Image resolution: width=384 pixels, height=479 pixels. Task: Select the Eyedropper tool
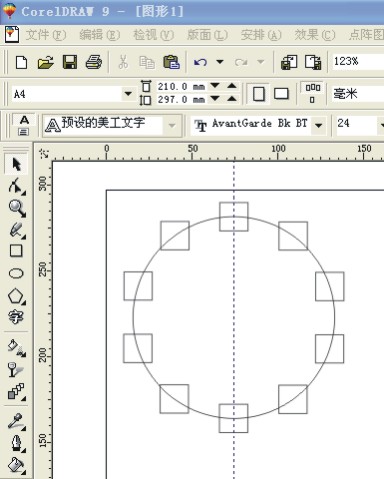pos(16,421)
